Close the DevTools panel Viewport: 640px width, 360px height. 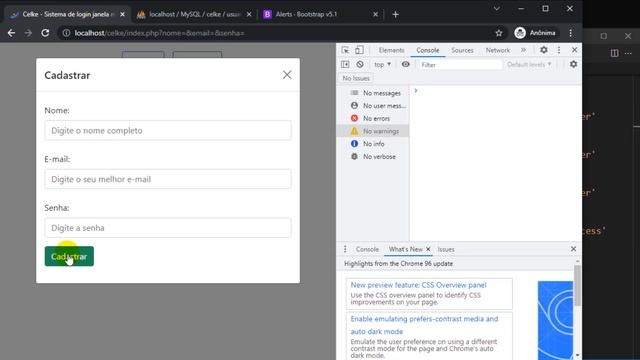pyautogui.click(x=574, y=50)
